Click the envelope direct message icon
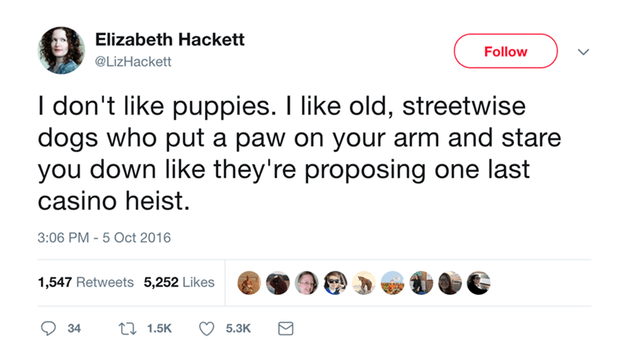Viewport: 629px width, 364px height. point(285,329)
